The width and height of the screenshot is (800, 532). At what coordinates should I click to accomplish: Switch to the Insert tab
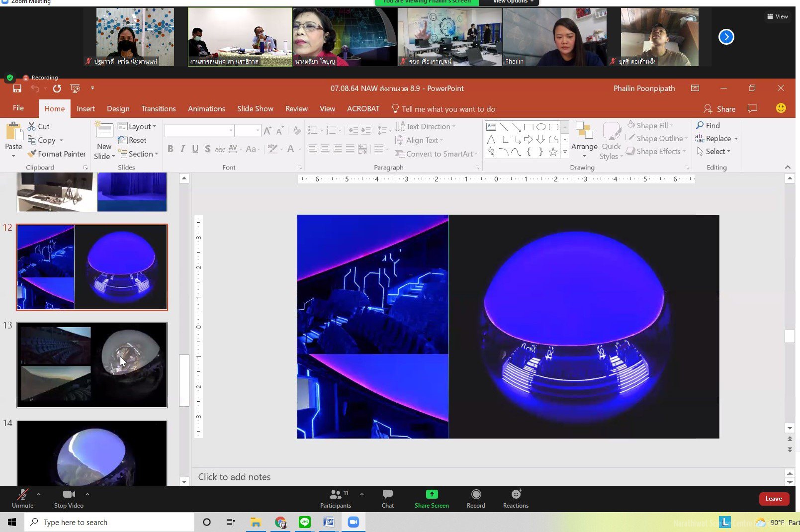point(86,109)
